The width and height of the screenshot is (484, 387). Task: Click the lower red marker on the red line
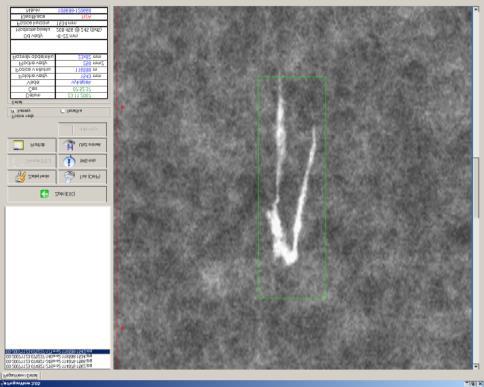point(122,328)
